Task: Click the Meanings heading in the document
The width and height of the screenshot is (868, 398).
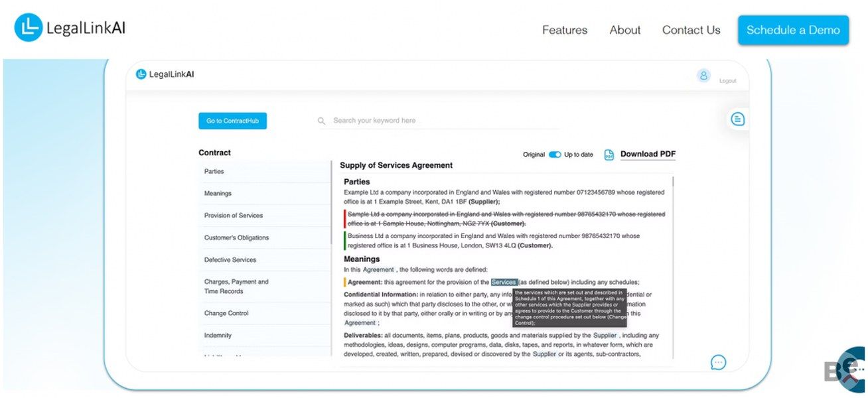Action: [x=362, y=259]
